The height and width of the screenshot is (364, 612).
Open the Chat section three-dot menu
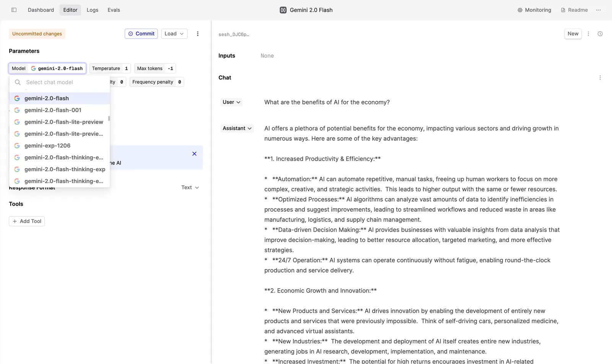600,78
